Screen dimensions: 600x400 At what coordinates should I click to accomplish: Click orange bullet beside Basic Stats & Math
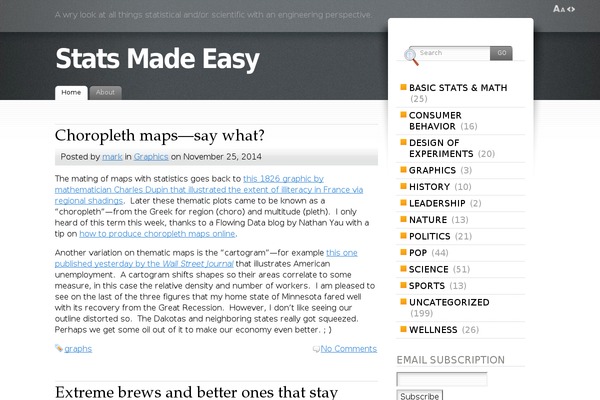403,87
